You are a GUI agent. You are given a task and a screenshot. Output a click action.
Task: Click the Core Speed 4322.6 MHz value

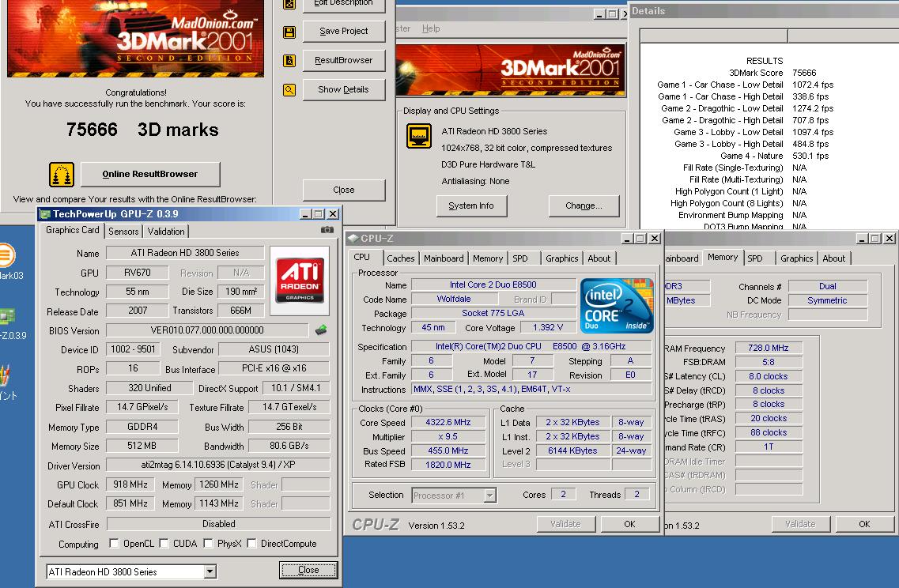click(x=448, y=422)
